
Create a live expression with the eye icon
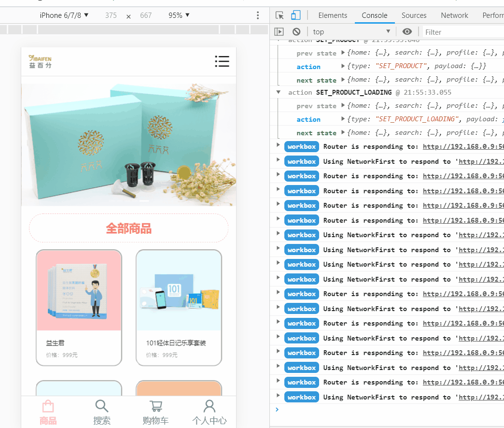click(407, 31)
